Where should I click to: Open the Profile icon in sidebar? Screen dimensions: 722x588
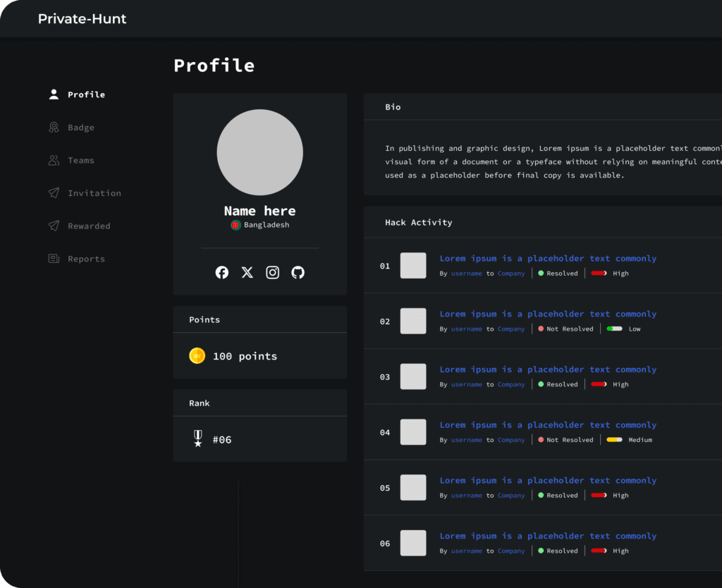54,94
